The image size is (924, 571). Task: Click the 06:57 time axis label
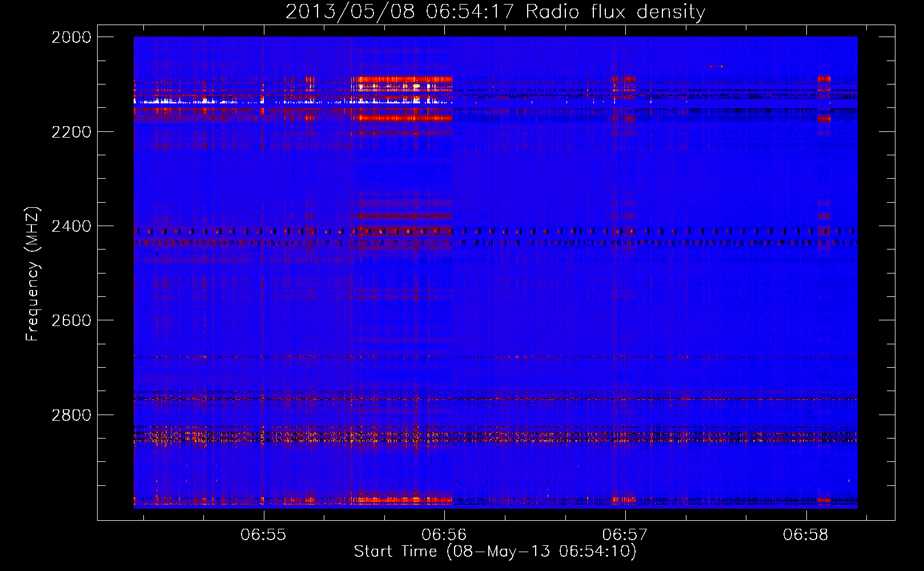click(x=625, y=534)
